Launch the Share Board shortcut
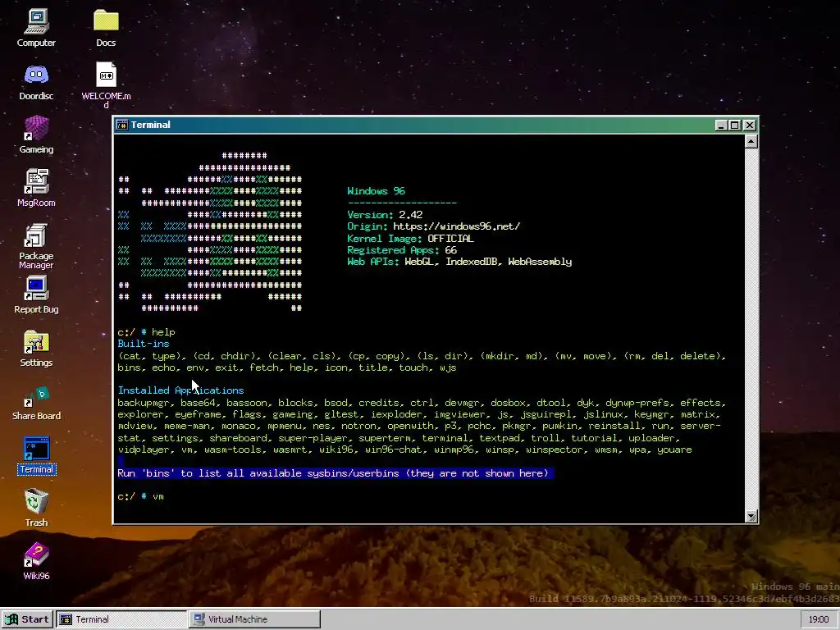The width and height of the screenshot is (840, 630). (36, 403)
